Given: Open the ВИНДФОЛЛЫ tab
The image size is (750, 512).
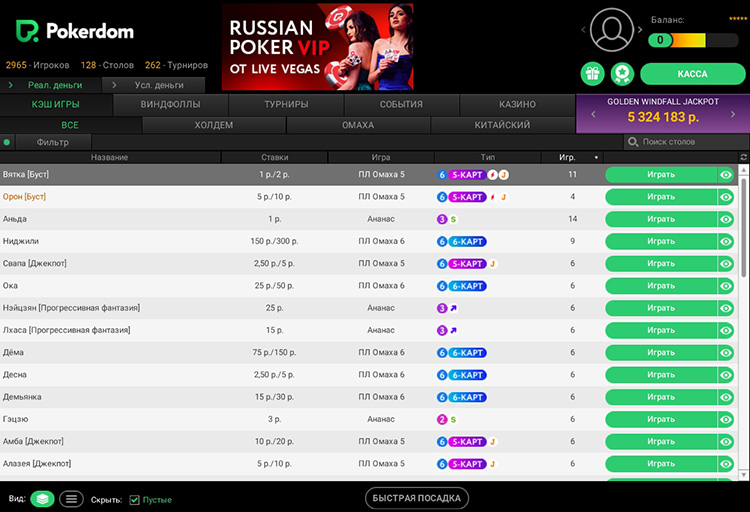Looking at the screenshot, I should point(171,104).
